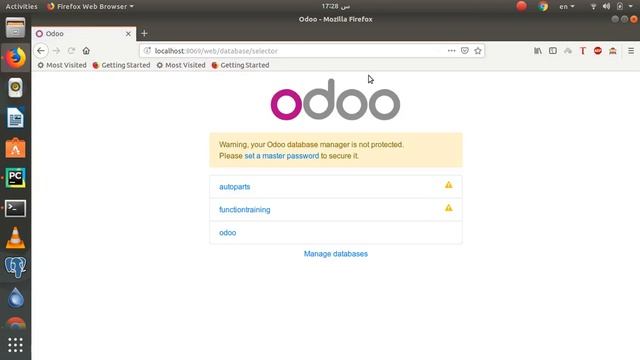Open the clock and calendar panel
This screenshot has width=640, height=360.
(336, 7)
